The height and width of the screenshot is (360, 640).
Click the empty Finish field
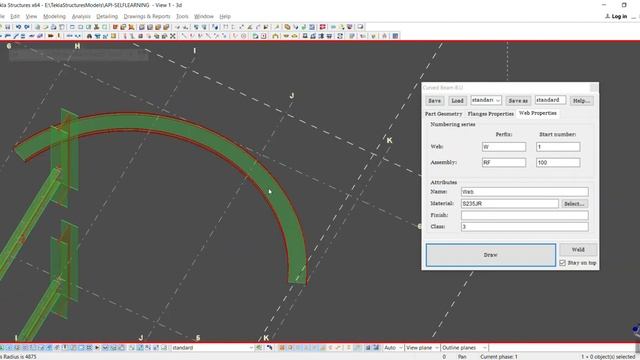[x=524, y=215]
